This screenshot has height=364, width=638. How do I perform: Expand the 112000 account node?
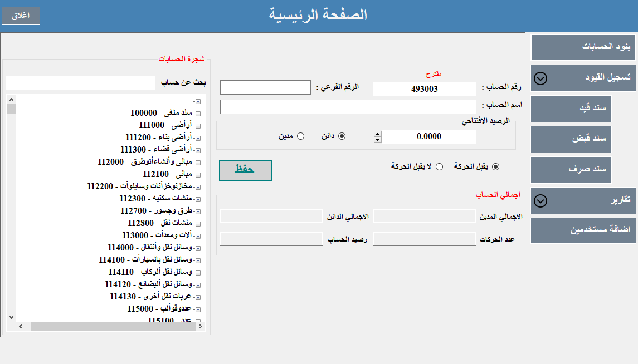click(198, 163)
